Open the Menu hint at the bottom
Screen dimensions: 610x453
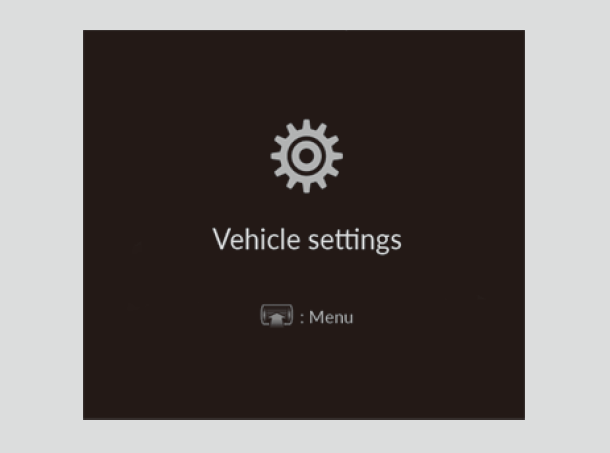[x=307, y=316]
